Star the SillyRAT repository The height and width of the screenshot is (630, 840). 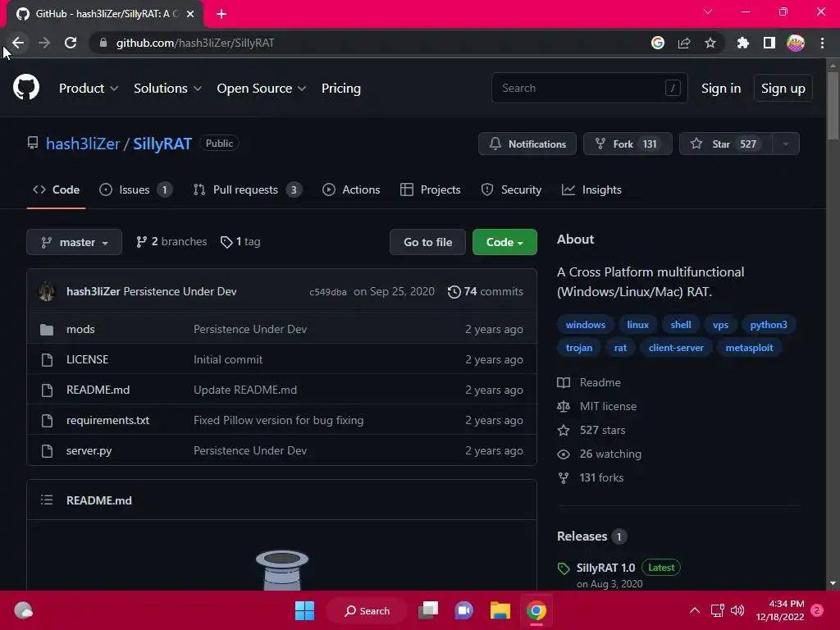coord(726,144)
